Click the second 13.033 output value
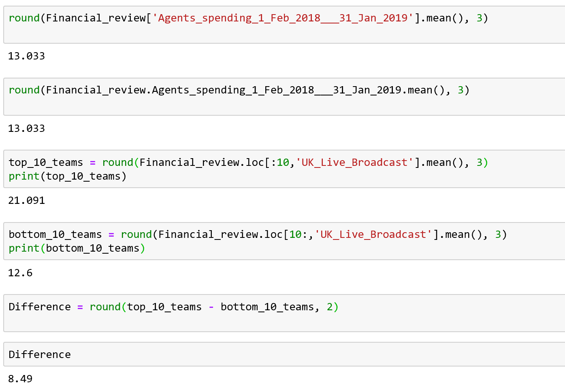565x392 pixels. 27,129
